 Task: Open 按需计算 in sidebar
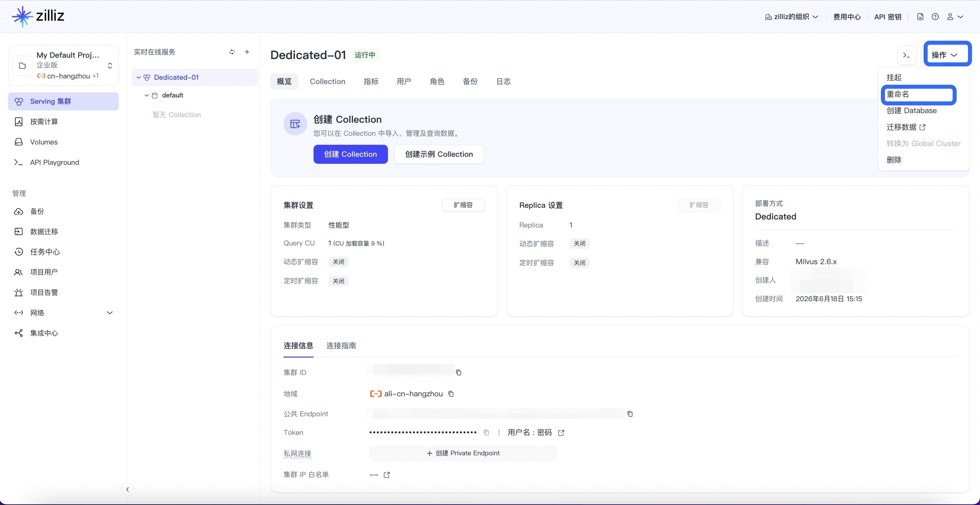63,121
